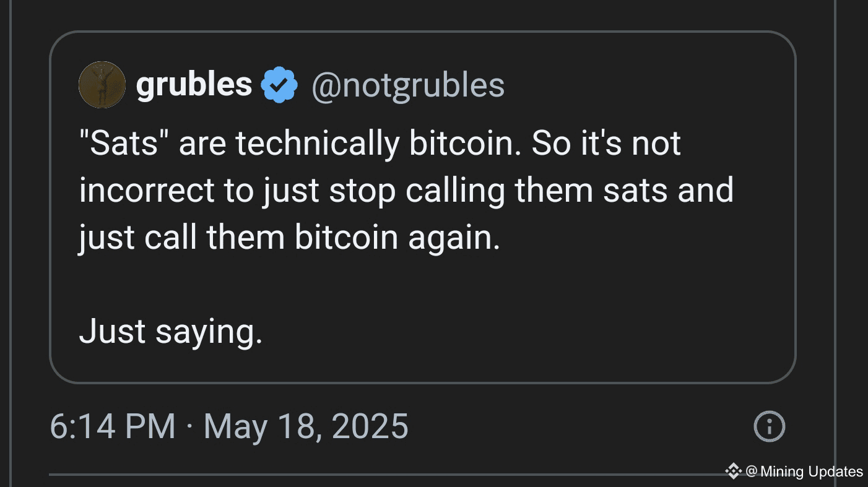Viewport: 868px width, 487px height.
Task: Click the Binance logo in the watermark
Action: coord(734,471)
